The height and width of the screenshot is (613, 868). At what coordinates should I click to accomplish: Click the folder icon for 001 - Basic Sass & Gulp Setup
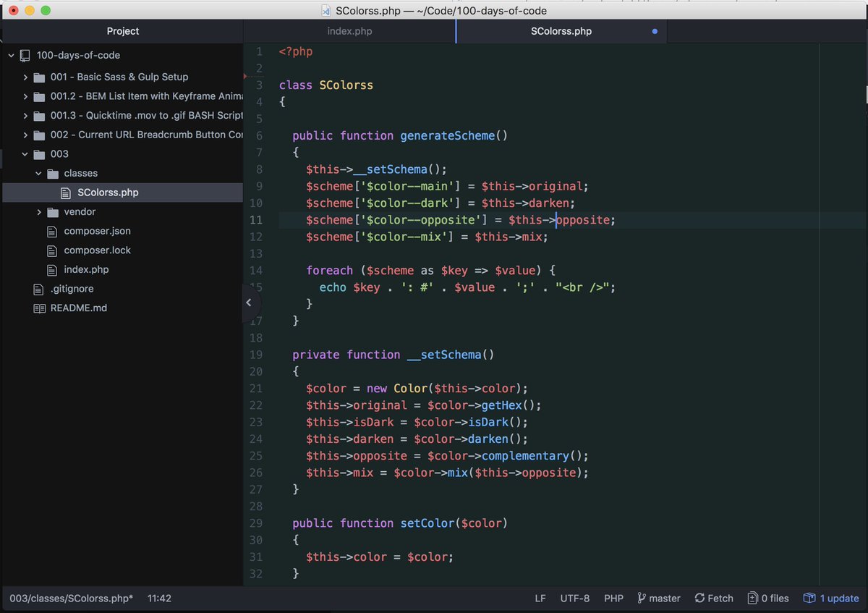click(39, 77)
